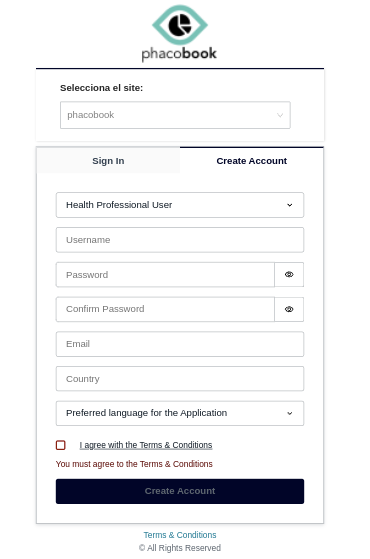Open the site selection dropdown showing phacobook
This screenshot has width=370, height=559.
point(175,115)
